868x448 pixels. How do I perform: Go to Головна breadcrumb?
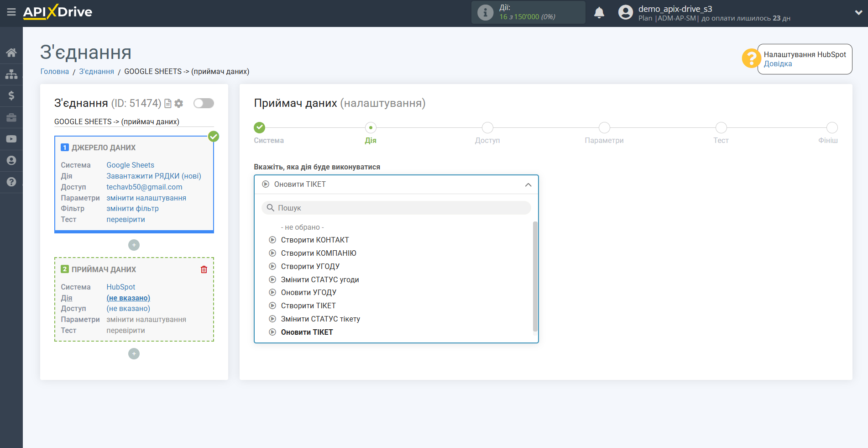point(55,71)
